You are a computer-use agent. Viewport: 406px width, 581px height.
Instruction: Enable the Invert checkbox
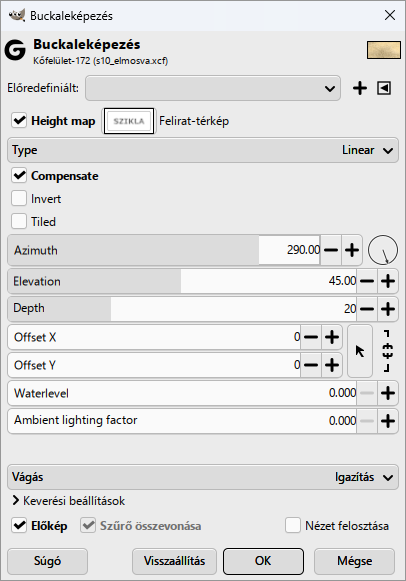[x=19, y=198]
